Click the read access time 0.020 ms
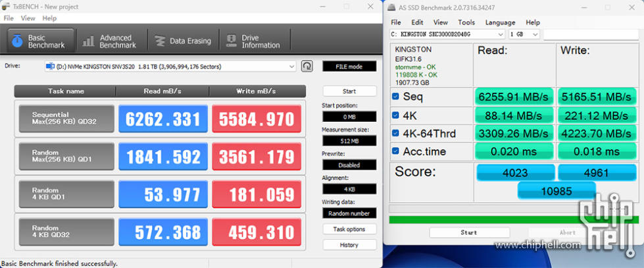 (x=514, y=151)
